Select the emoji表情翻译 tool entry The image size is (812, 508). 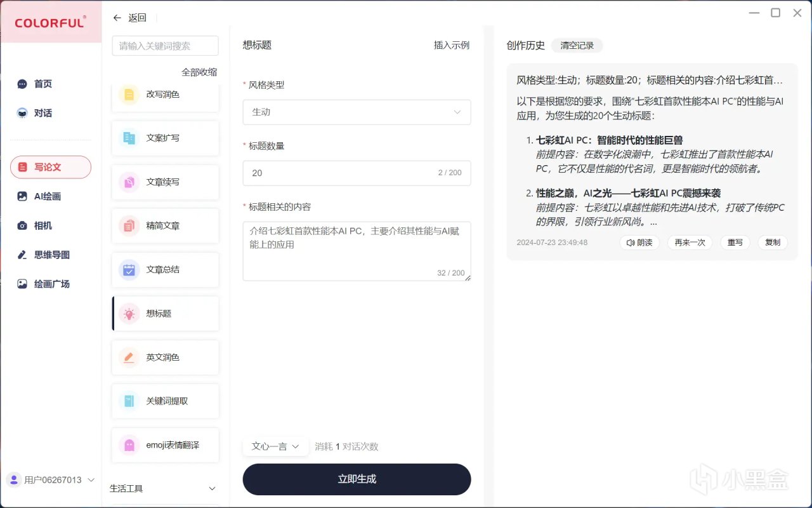tap(166, 445)
